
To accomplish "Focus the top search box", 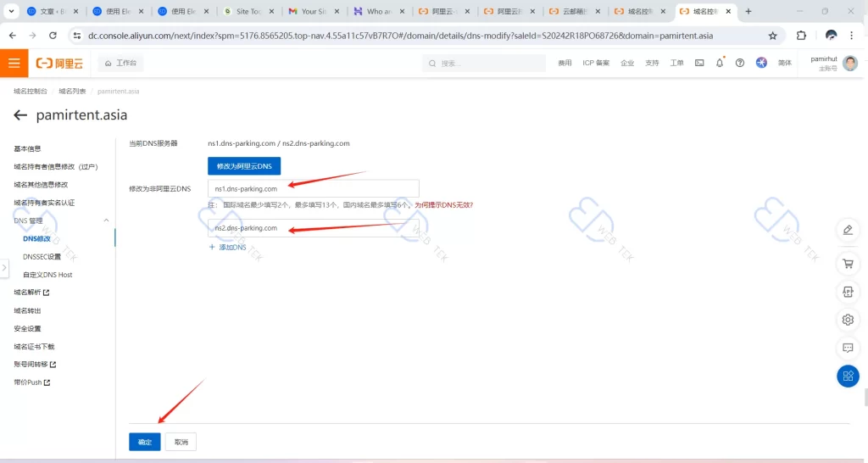I will click(x=484, y=63).
